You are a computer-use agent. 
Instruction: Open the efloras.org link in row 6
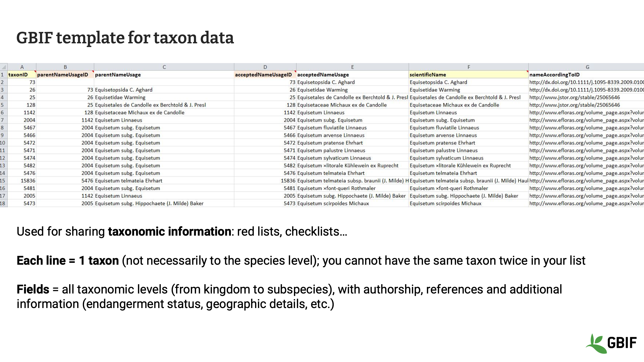tap(586, 112)
